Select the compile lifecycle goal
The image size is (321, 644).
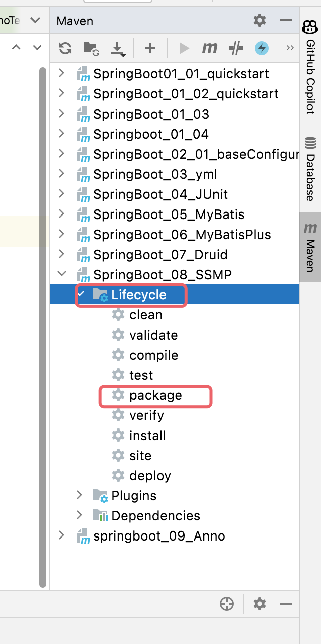coord(154,355)
